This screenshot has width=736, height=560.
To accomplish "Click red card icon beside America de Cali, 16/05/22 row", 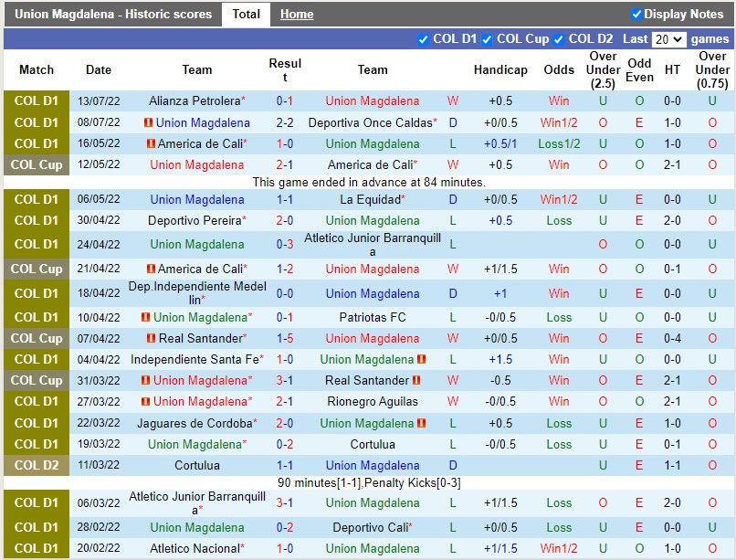I will click(150, 143).
